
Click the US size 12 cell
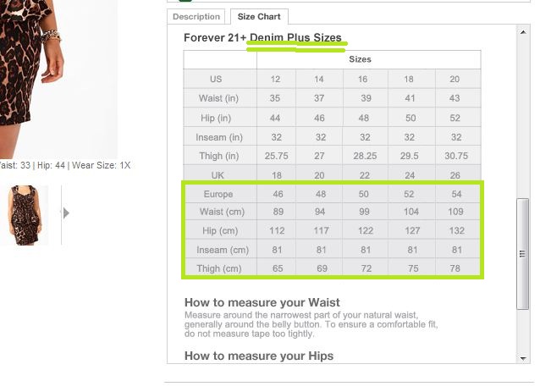pyautogui.click(x=275, y=79)
